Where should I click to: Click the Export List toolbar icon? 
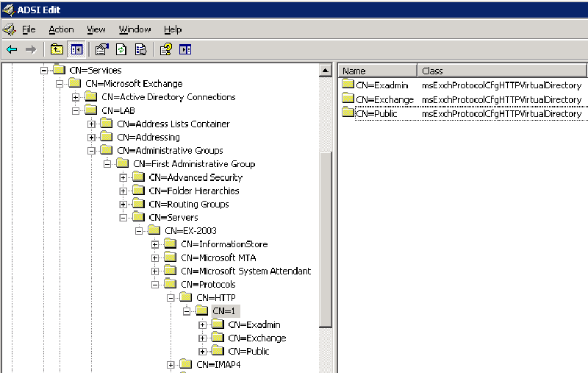(x=140, y=49)
